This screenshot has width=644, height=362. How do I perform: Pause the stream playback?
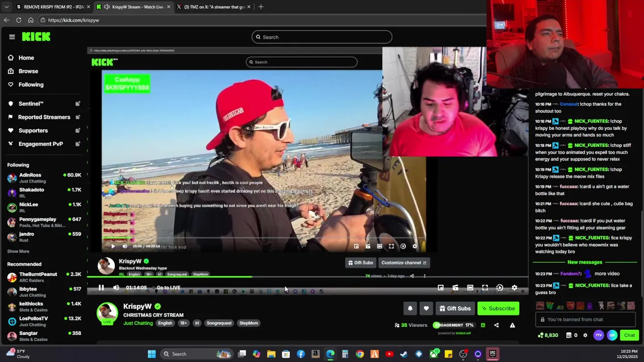tap(101, 288)
